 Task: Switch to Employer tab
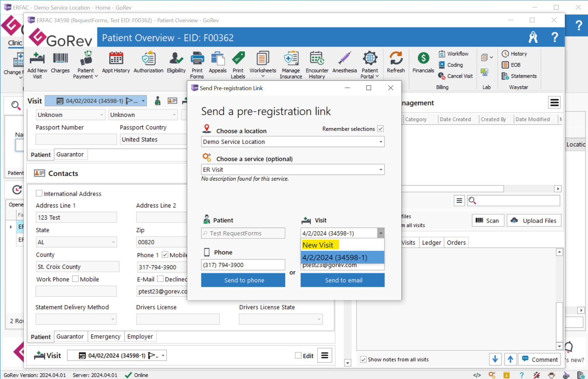click(140, 337)
